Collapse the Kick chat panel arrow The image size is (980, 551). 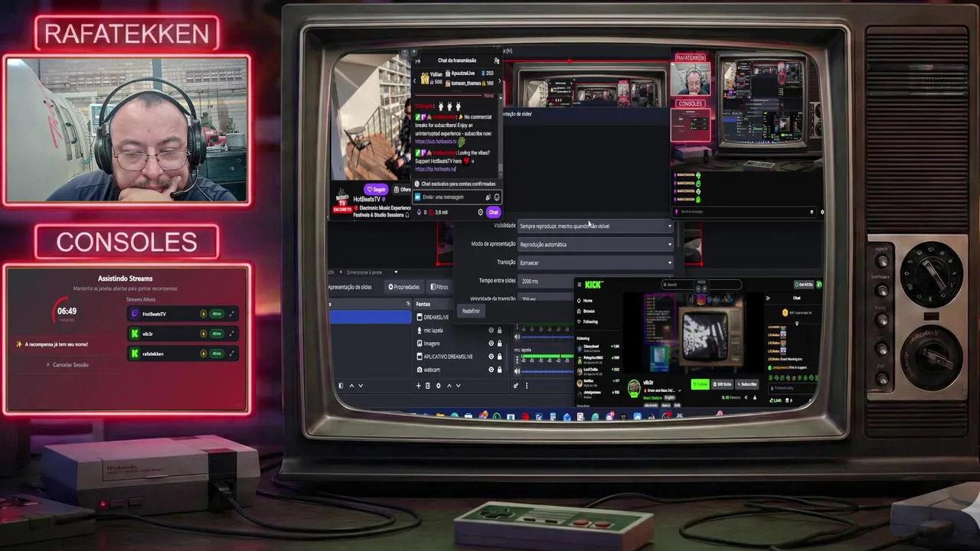pyautogui.click(x=768, y=298)
